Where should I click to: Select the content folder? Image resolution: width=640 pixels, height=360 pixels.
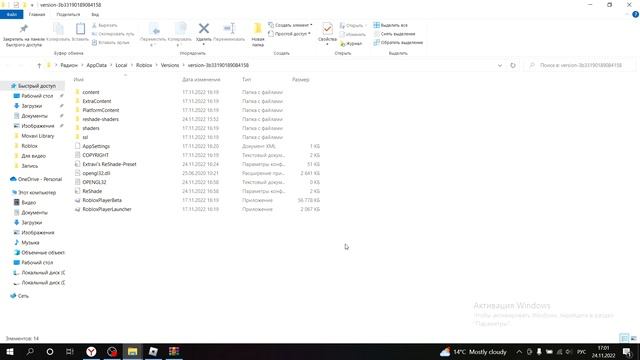[x=91, y=92]
